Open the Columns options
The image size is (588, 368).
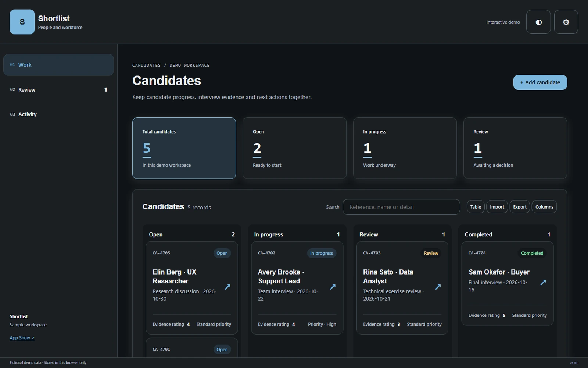click(x=544, y=207)
